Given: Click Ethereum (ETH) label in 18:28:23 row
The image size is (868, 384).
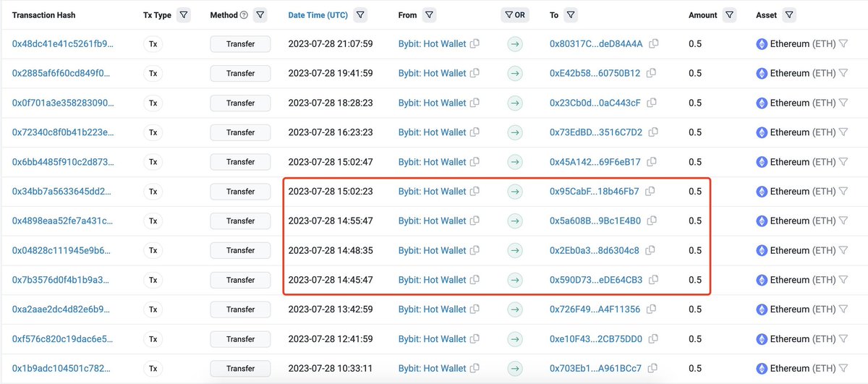Looking at the screenshot, I should point(803,103).
